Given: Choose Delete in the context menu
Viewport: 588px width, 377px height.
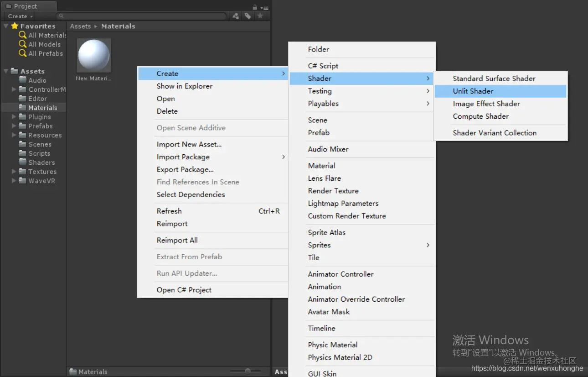Looking at the screenshot, I should click(x=213, y=111).
